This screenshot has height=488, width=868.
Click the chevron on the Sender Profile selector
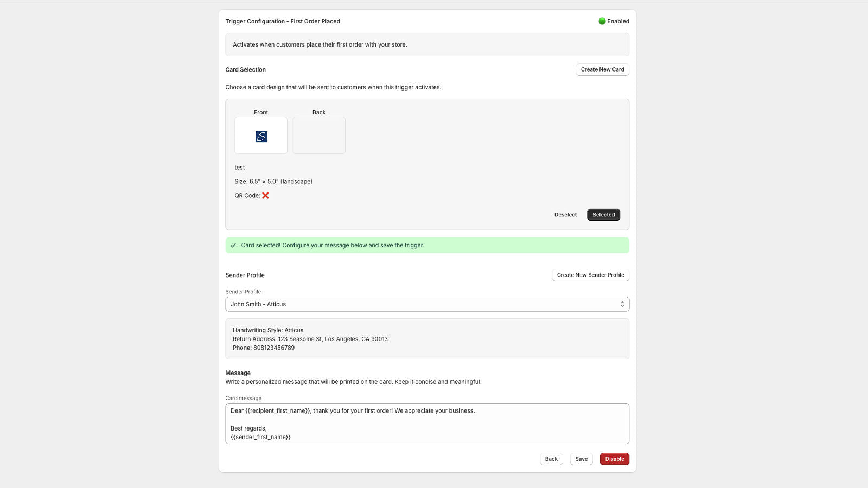click(x=622, y=304)
